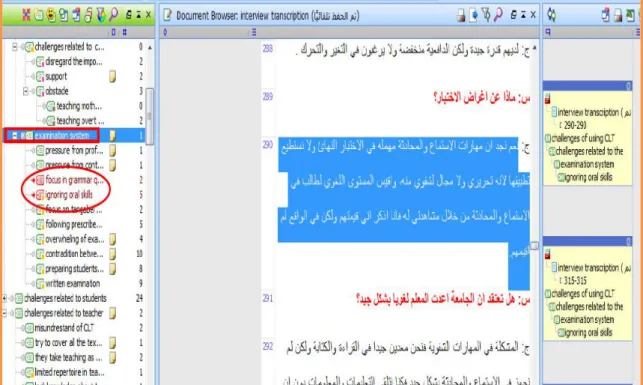Click the Code System vertical scrollbar thumb

click(x=150, y=116)
